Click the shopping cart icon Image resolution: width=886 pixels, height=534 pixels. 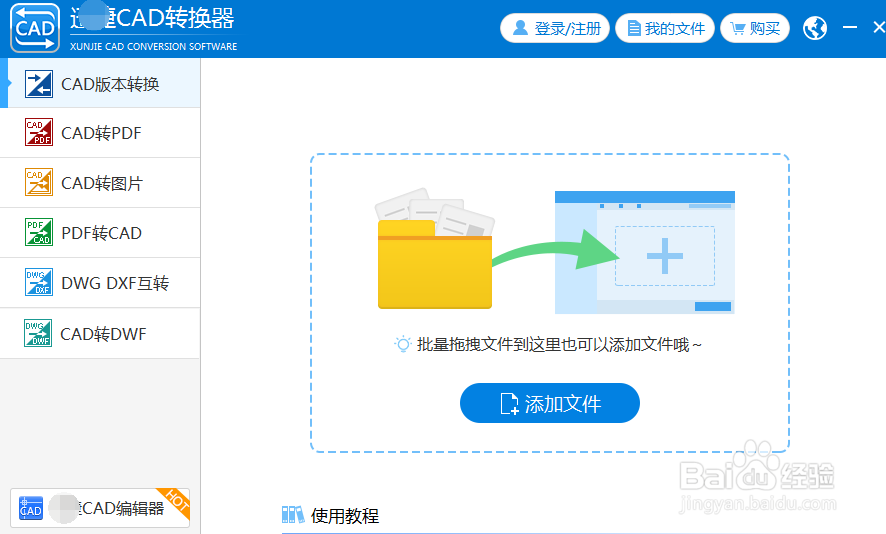point(738,28)
